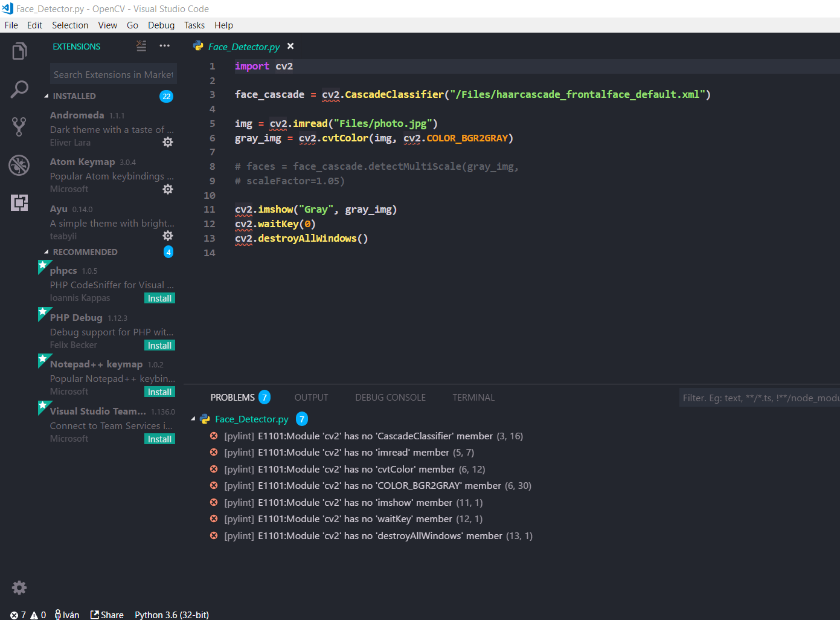The image size is (840, 620).
Task: Click the Search Extensions in Marketplace field
Action: pos(114,74)
